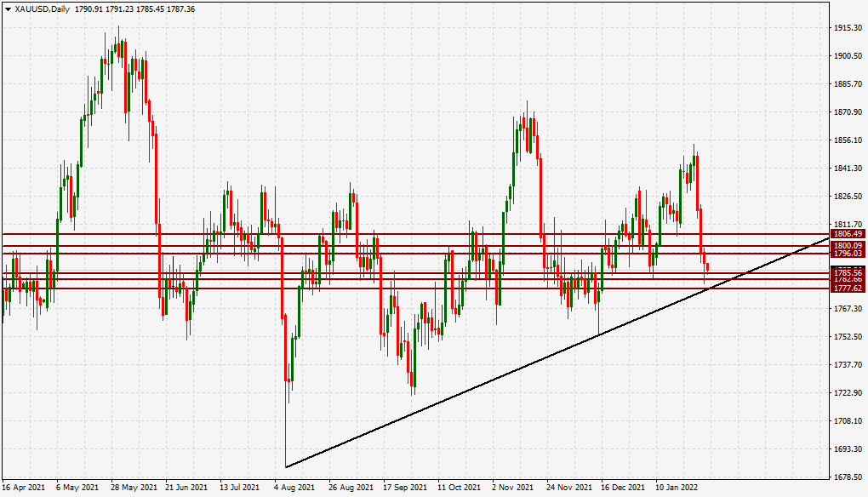Click the small triangle before XAUUSD,Daily
The height and width of the screenshot is (497, 868).
click(x=8, y=9)
